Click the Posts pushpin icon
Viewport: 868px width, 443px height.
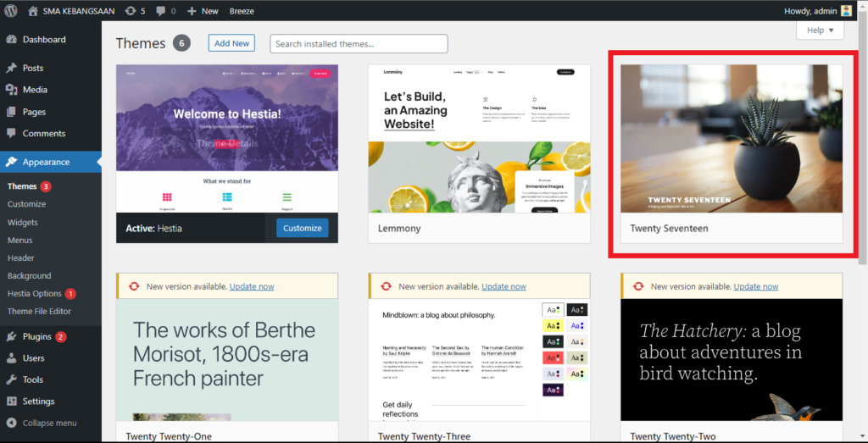pyautogui.click(x=11, y=68)
